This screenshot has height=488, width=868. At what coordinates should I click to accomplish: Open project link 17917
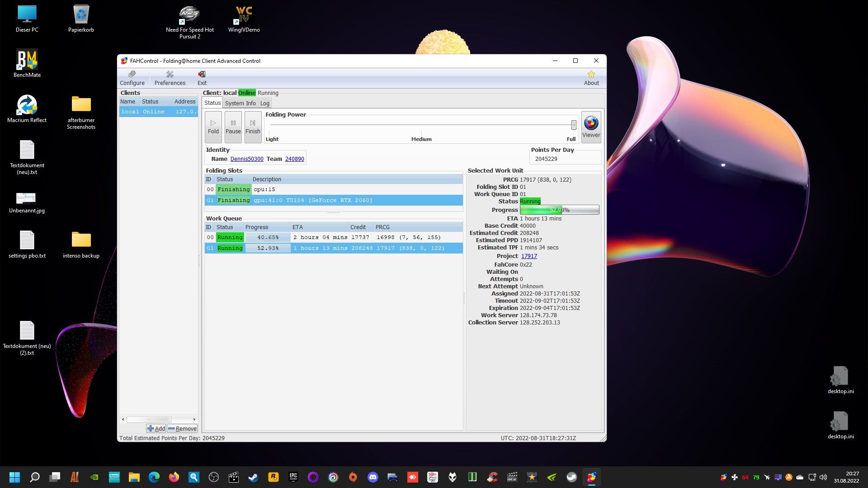tap(529, 256)
